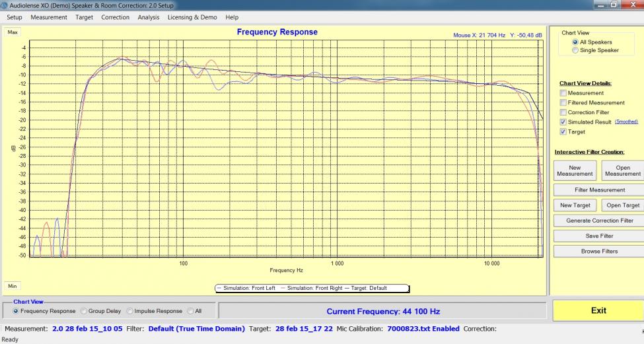Open the Correction menu

[116, 17]
